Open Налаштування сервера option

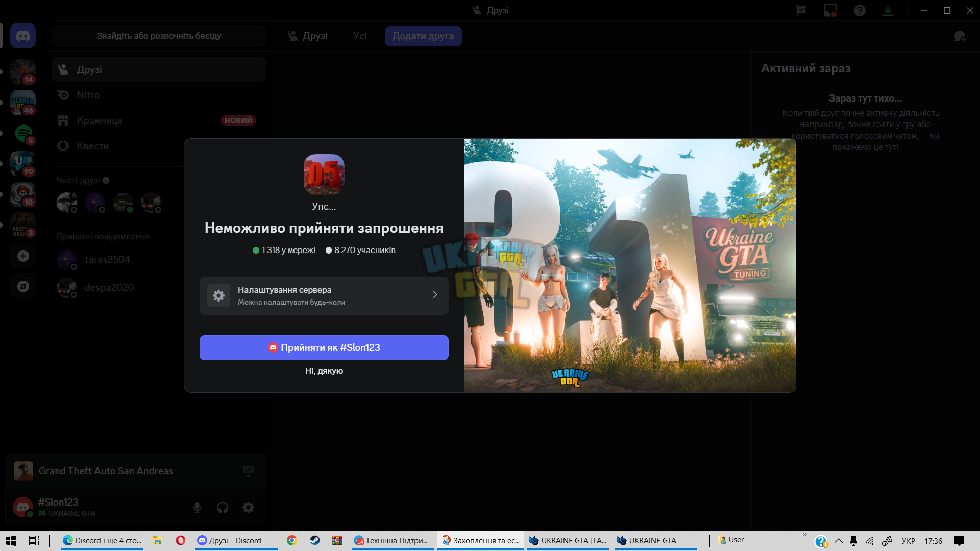pos(324,295)
